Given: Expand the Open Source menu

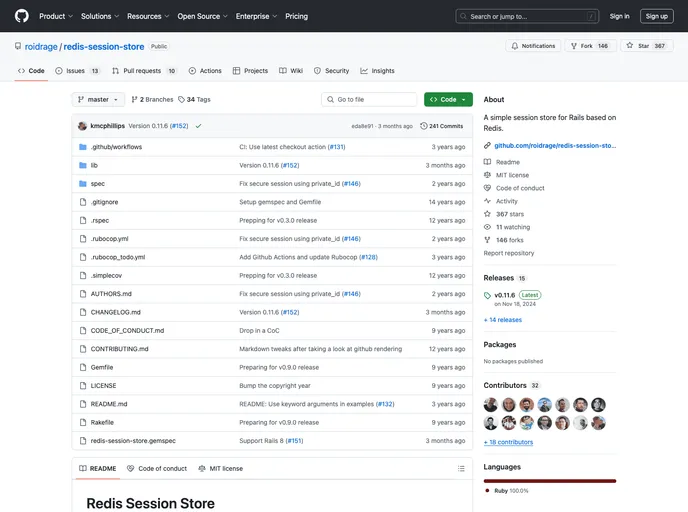Looking at the screenshot, I should 202,16.
